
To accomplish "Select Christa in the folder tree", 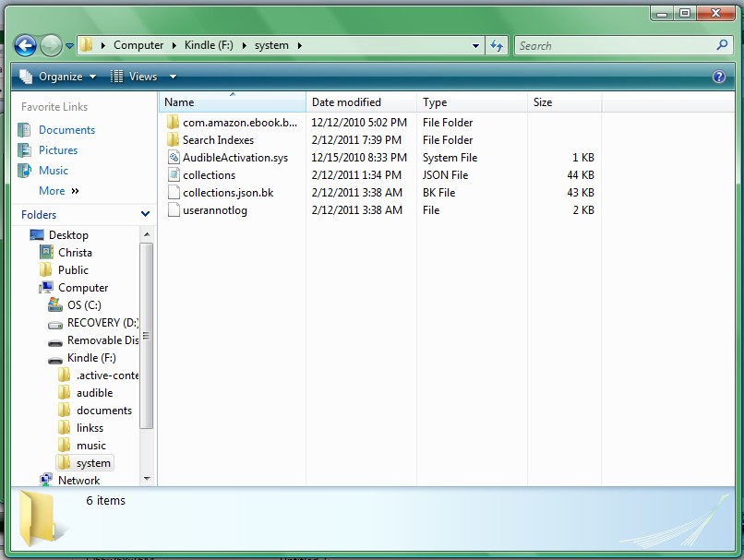I will pyautogui.click(x=75, y=253).
